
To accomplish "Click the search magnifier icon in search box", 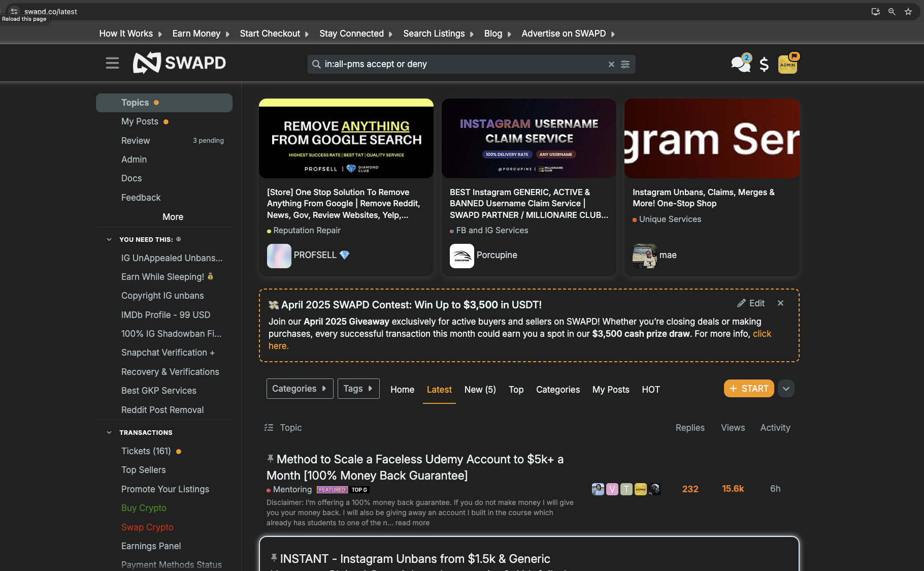I will tap(316, 64).
